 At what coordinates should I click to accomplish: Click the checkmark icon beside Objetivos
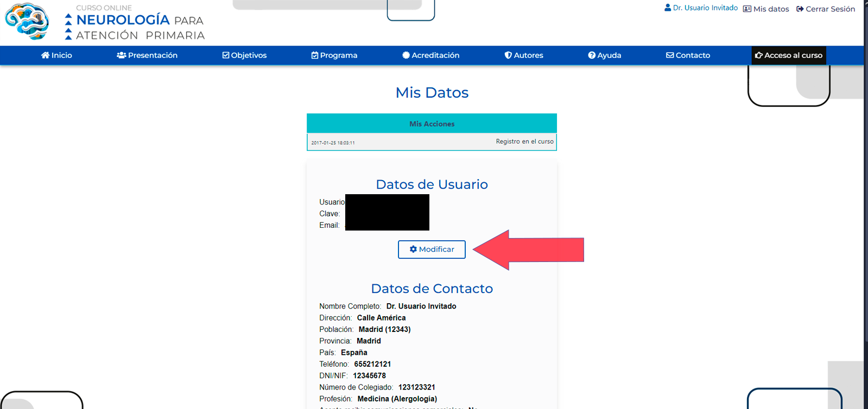point(226,55)
